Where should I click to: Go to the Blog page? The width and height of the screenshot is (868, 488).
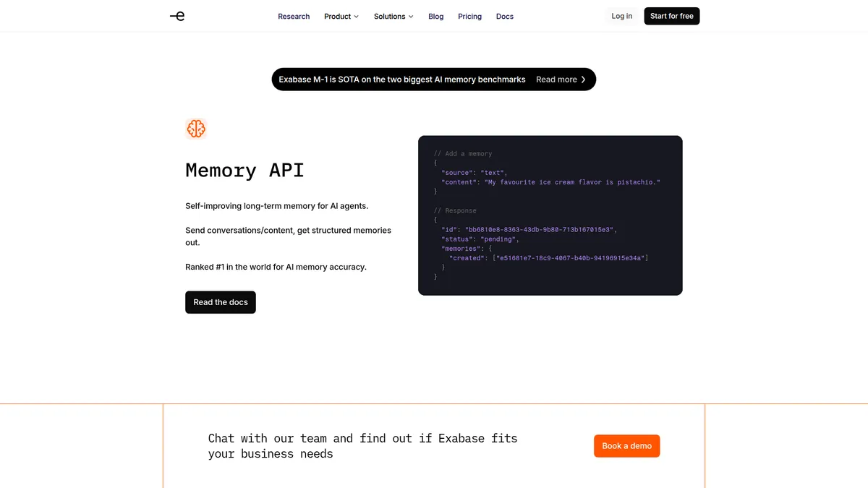(436, 16)
